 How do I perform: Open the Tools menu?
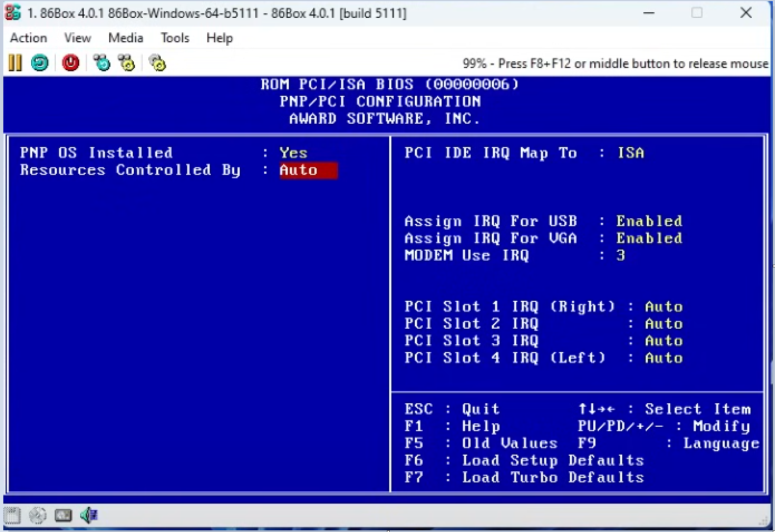coord(175,38)
